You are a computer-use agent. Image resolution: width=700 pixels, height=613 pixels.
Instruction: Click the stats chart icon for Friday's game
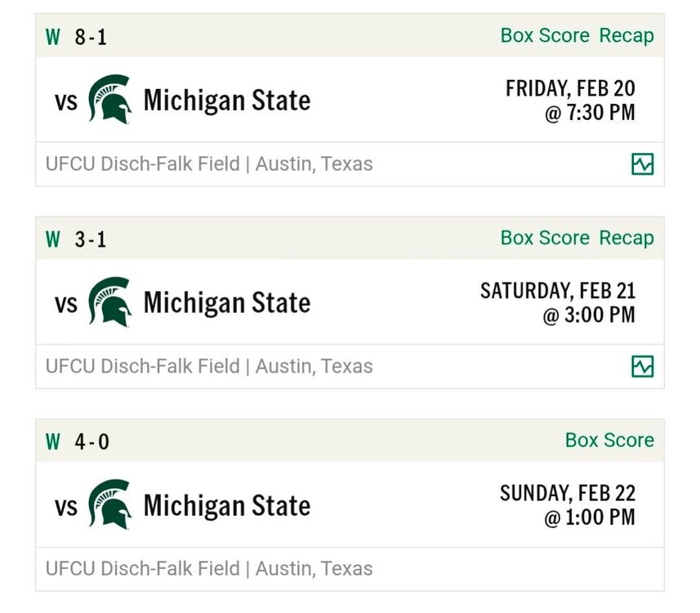tap(643, 164)
